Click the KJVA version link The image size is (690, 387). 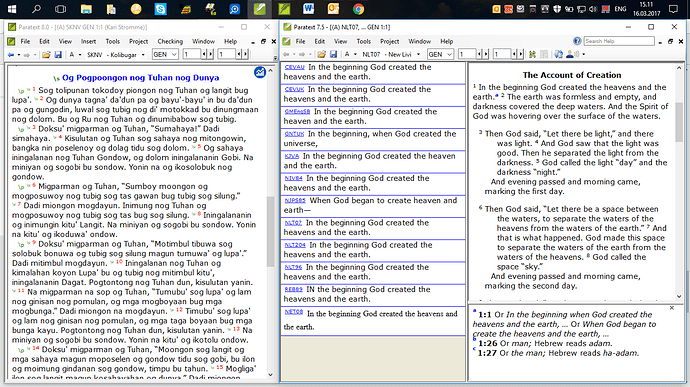(x=292, y=156)
